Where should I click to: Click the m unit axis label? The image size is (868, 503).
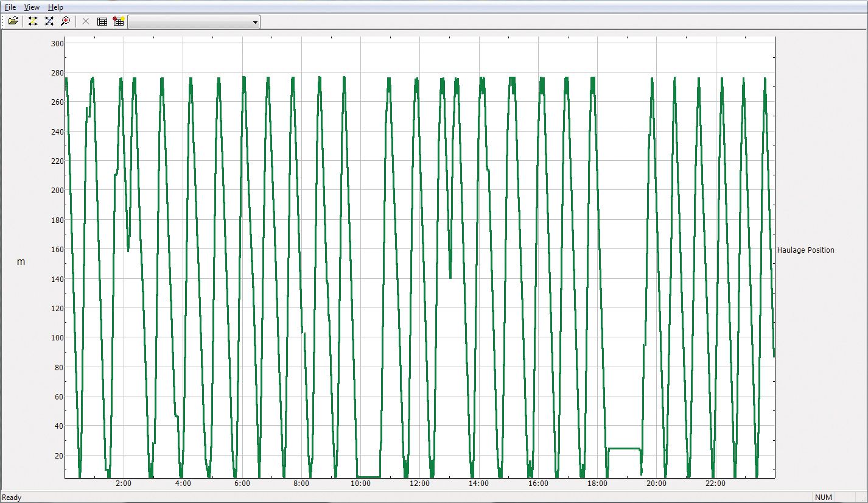point(21,262)
